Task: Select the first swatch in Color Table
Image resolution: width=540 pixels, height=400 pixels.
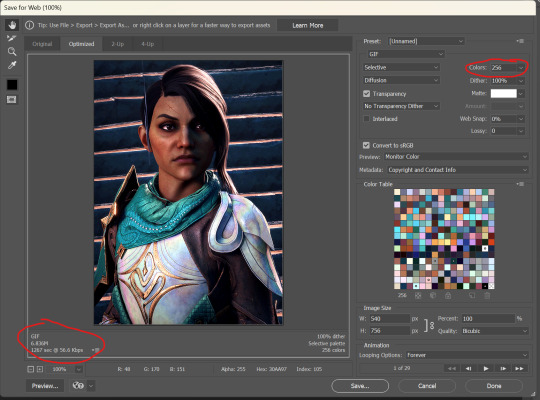Action: (397, 192)
